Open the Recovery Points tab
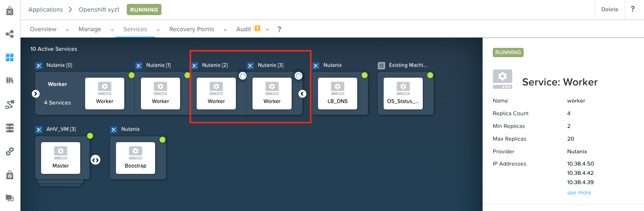The width and height of the screenshot is (644, 211). pos(191,29)
